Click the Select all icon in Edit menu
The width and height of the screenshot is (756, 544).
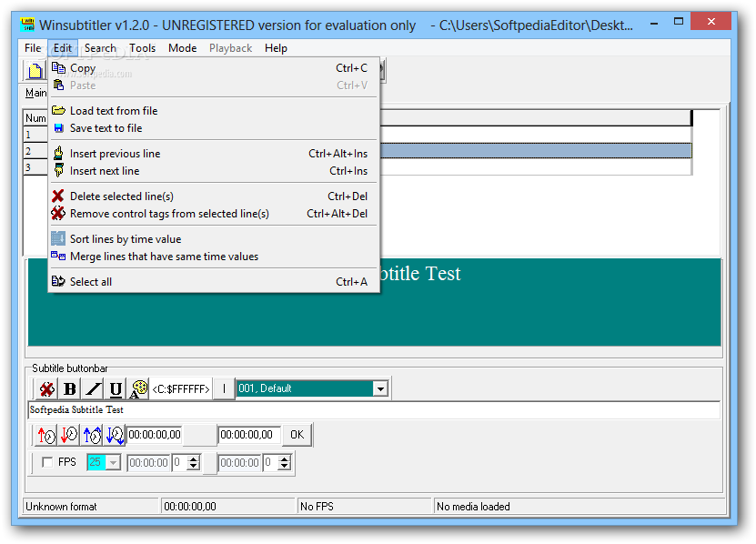tap(58, 281)
